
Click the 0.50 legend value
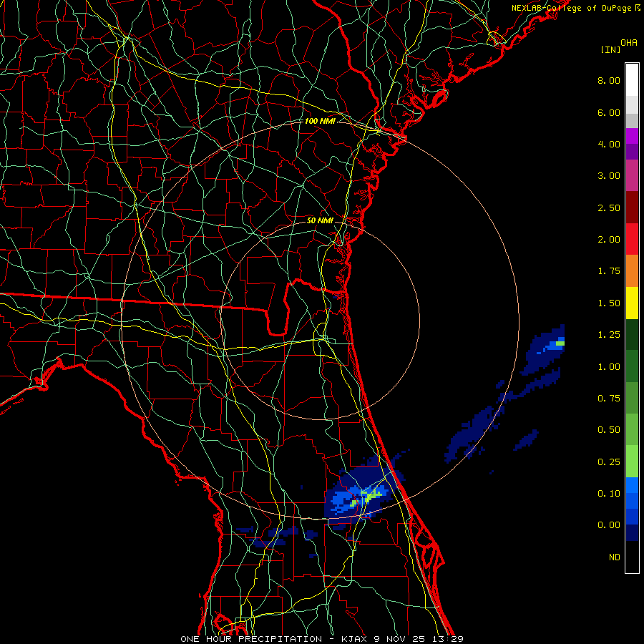pyautogui.click(x=609, y=430)
